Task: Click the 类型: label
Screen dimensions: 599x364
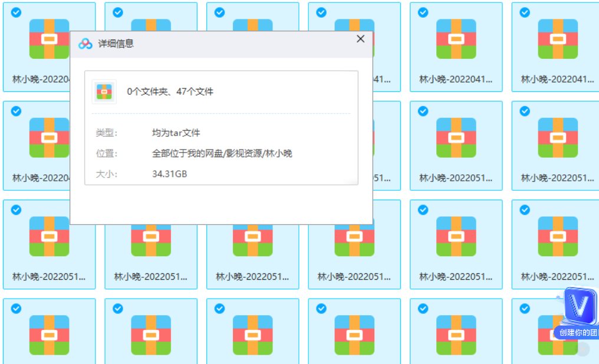Action: (x=107, y=133)
